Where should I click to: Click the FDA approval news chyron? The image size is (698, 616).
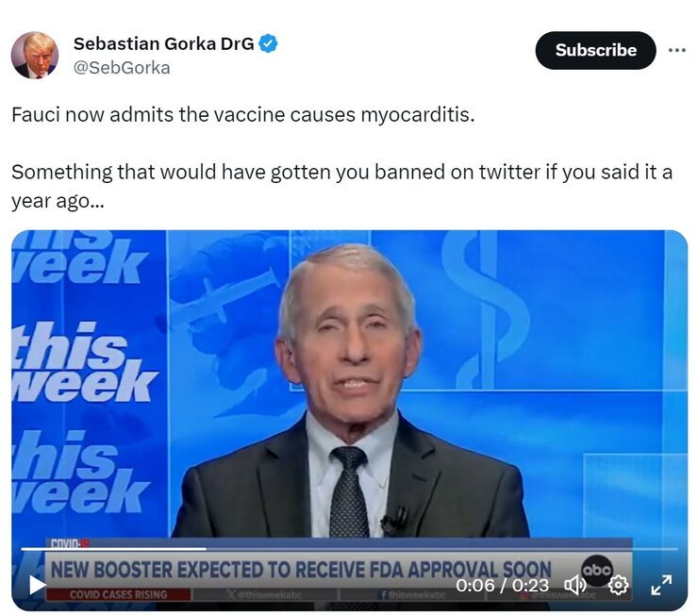coord(301,570)
